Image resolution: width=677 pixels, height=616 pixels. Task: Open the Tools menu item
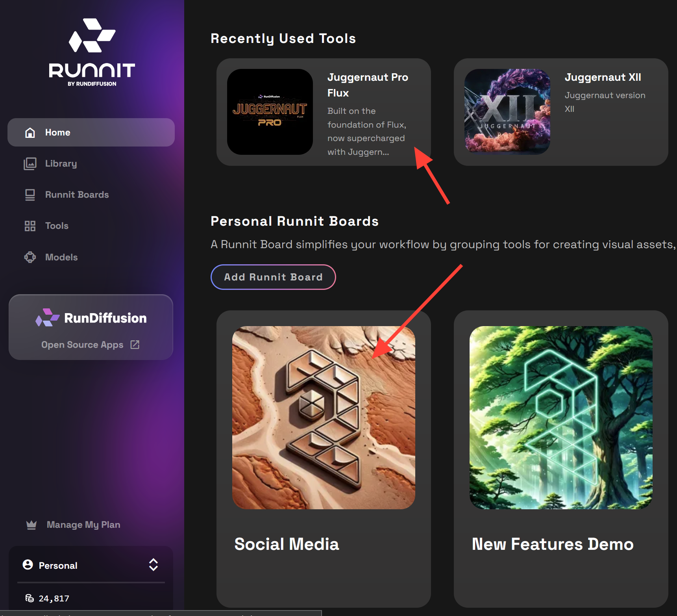57,226
